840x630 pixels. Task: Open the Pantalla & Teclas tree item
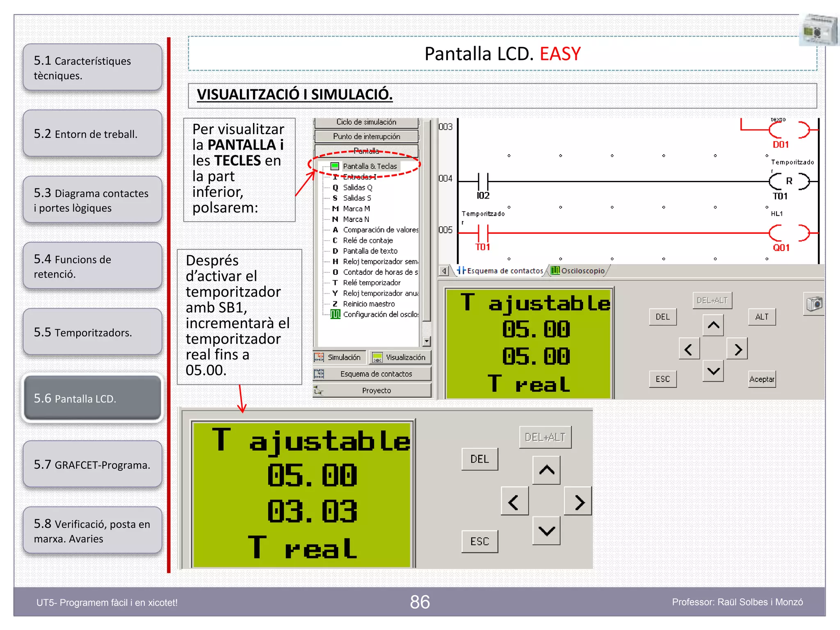pyautogui.click(x=370, y=166)
